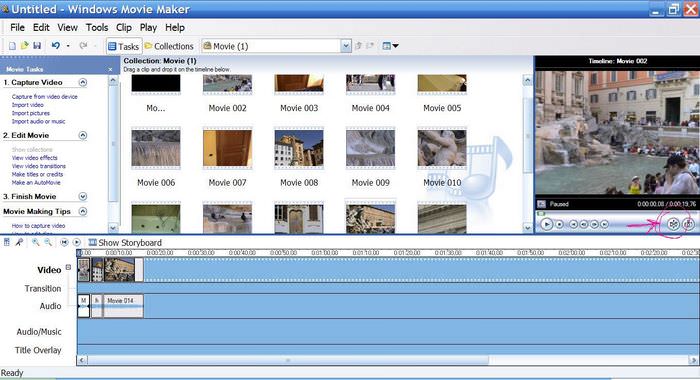The width and height of the screenshot is (700, 380).
Task: Click Capture from video device link
Action: tap(45, 96)
